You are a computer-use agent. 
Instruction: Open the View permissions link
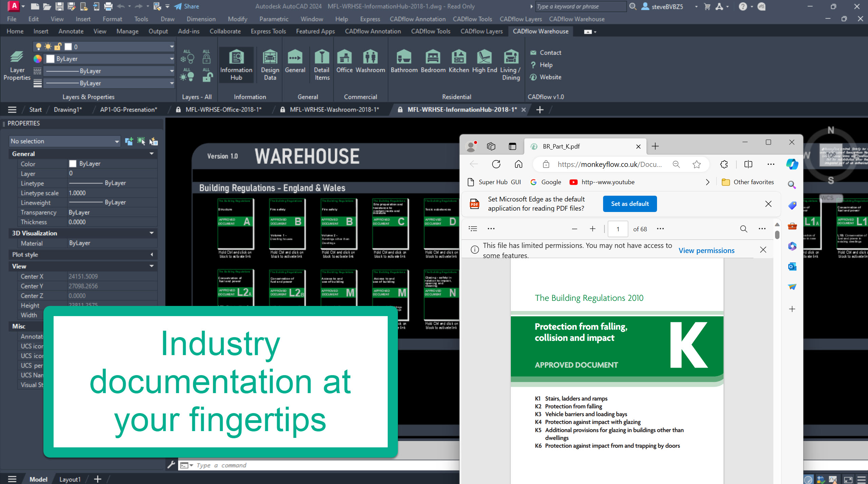click(706, 251)
